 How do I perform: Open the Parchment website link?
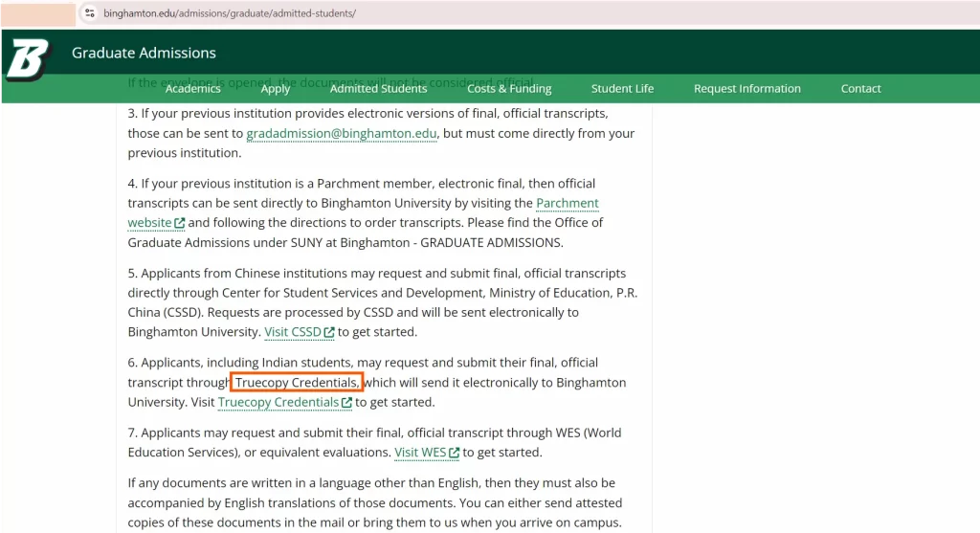(568, 203)
